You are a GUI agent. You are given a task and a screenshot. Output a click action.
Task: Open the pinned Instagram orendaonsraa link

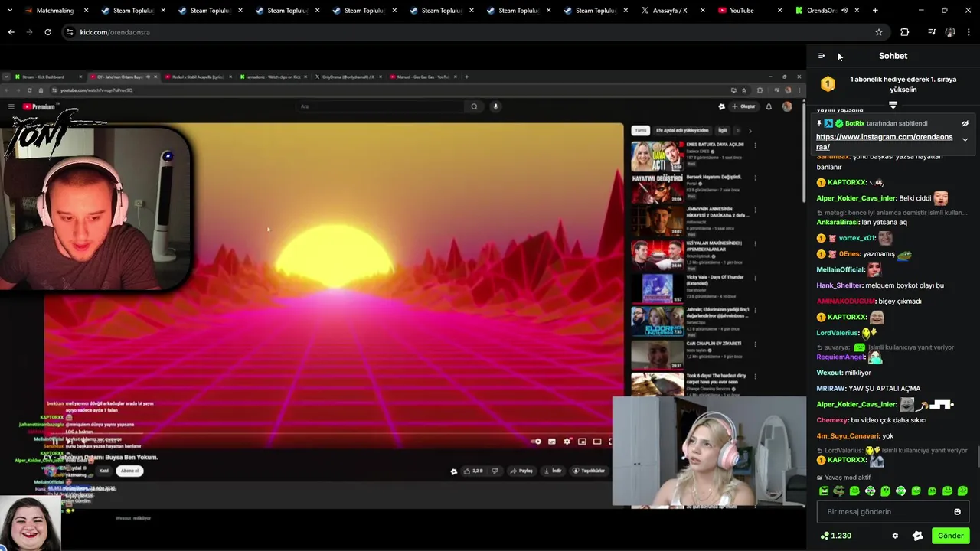(x=884, y=142)
